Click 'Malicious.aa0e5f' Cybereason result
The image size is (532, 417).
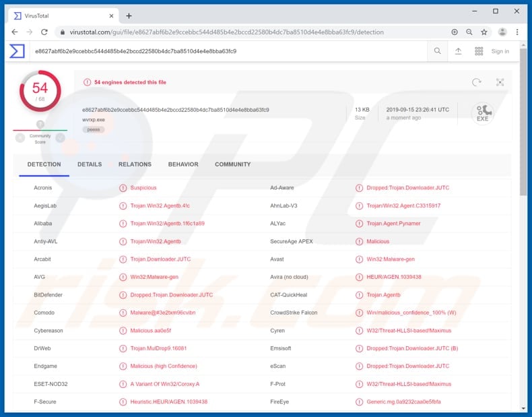[x=151, y=331]
